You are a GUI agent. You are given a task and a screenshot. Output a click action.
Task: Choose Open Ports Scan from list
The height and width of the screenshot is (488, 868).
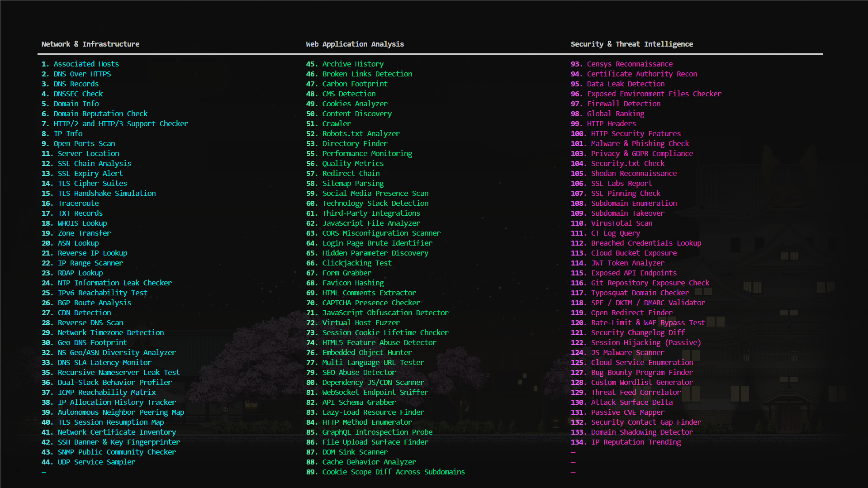pos(84,144)
